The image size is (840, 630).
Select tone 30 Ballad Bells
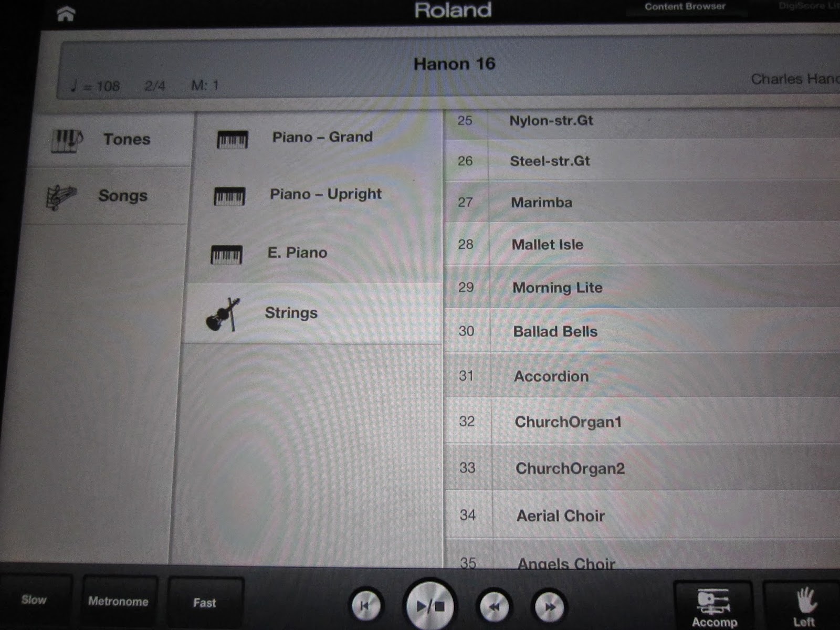pyautogui.click(x=643, y=331)
